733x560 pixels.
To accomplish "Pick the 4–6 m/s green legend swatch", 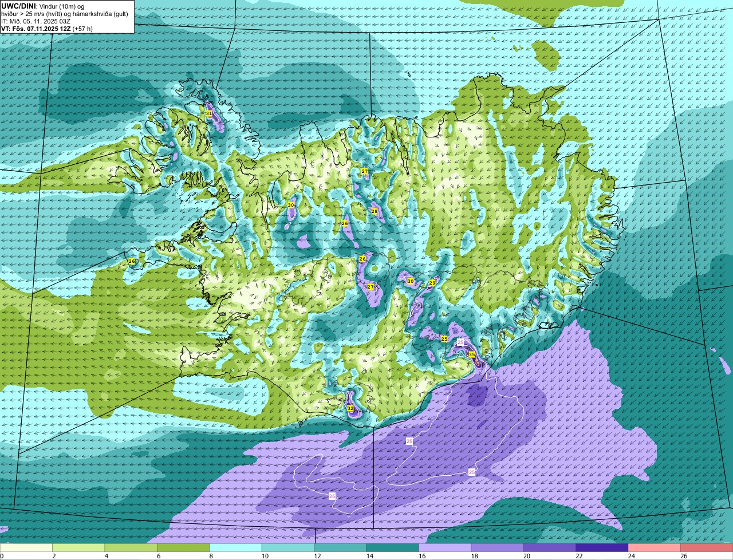I will [x=131, y=547].
